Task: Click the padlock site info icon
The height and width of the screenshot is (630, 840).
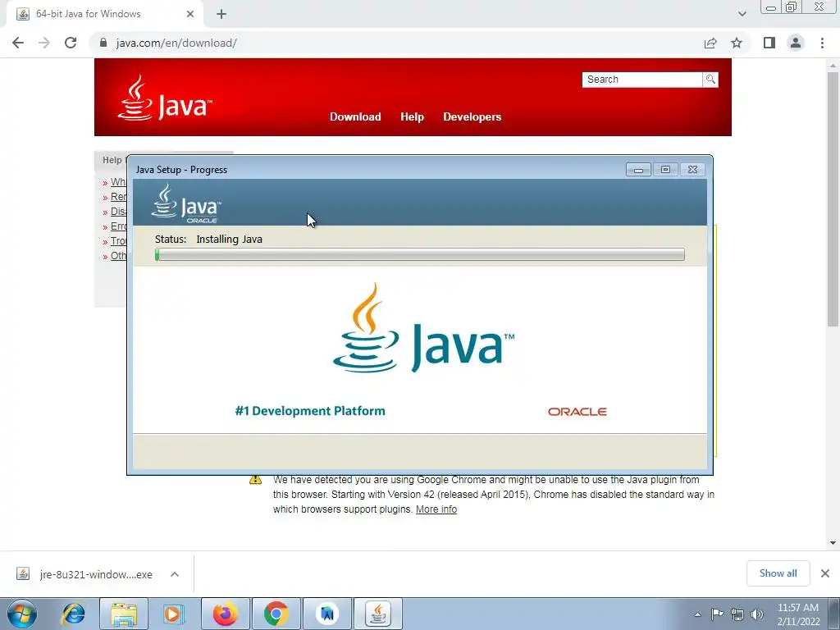Action: click(103, 43)
